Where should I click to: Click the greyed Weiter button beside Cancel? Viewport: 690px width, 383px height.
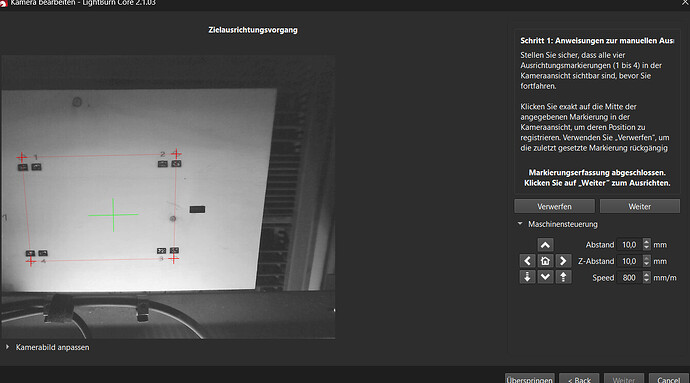[x=624, y=379]
